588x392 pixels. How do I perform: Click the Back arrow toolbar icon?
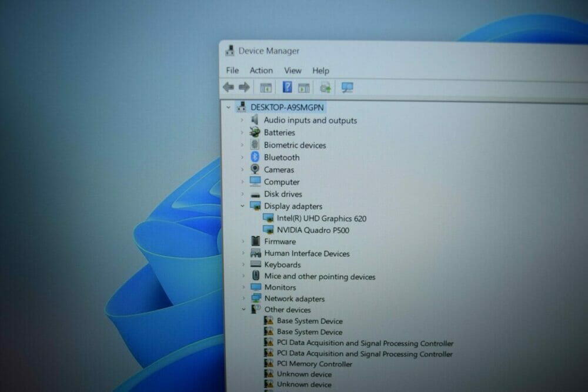pos(228,88)
